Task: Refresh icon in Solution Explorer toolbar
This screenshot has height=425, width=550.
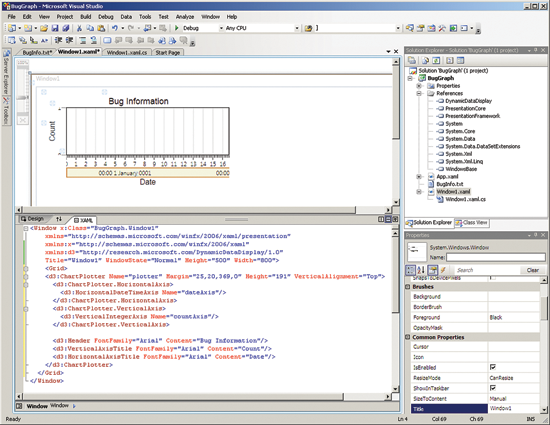Action: tap(436, 60)
